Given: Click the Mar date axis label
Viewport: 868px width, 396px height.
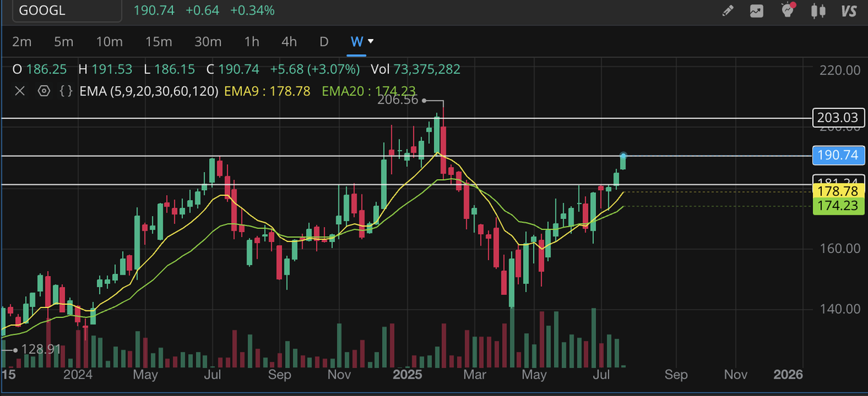Looking at the screenshot, I should pos(475,374).
